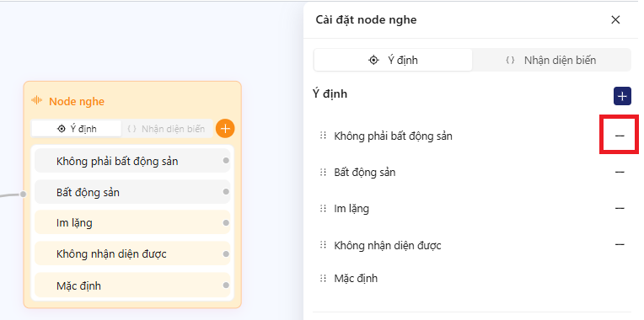The image size is (644, 320).
Task: Click drag handle beside Bất động sản
Action: (x=323, y=172)
